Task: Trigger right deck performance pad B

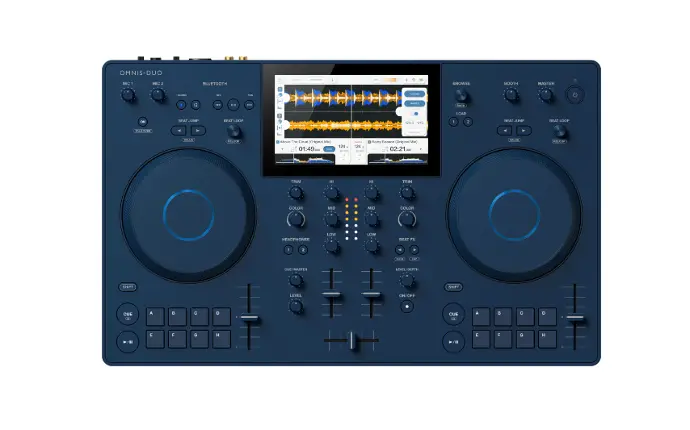Action: tap(503, 316)
